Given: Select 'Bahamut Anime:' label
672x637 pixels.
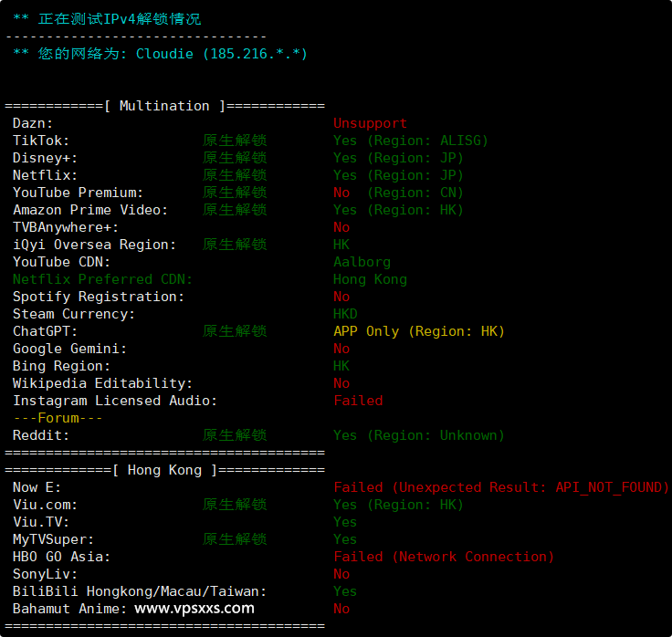Looking at the screenshot, I should tap(69, 609).
